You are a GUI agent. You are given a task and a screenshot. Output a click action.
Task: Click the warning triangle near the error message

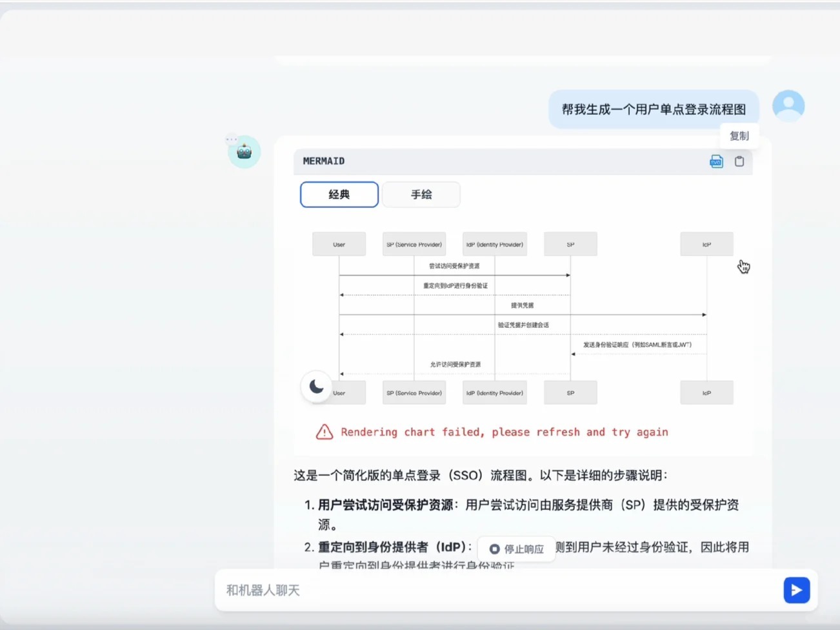coord(325,432)
